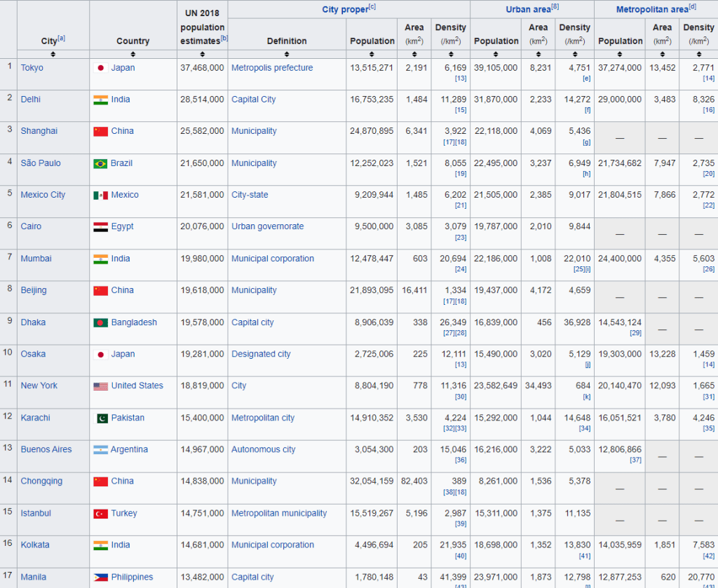The height and width of the screenshot is (588, 718).
Task: Open the Urban area header link
Action: [x=528, y=10]
